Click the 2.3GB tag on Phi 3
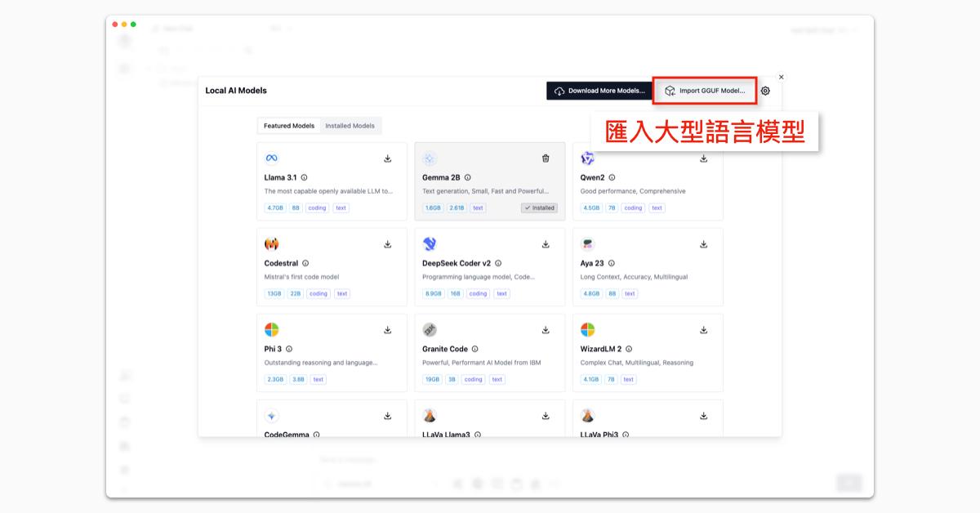The height and width of the screenshot is (513, 980). [x=275, y=380]
